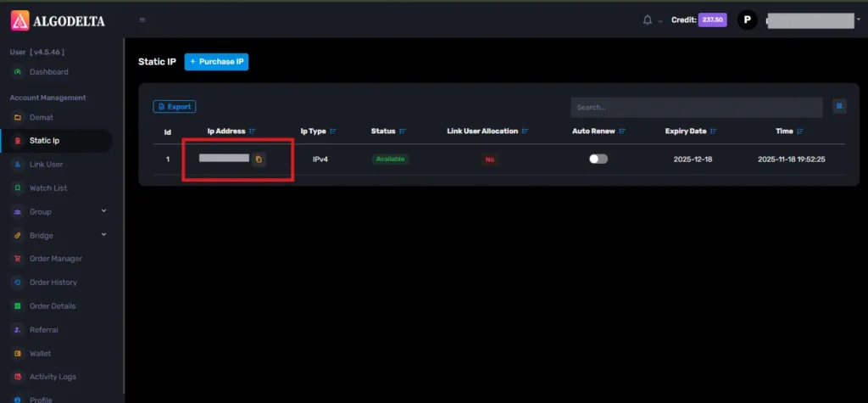Click the Search input field

tap(695, 107)
